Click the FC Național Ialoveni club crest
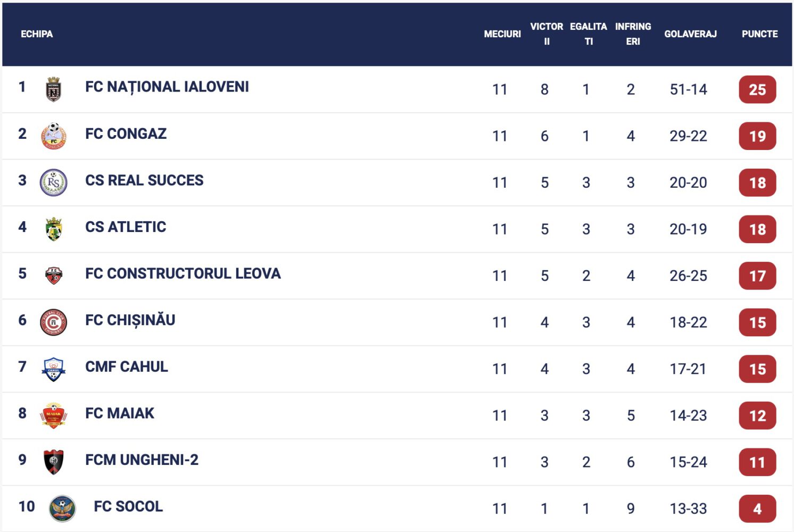Screen dimensions: 794x532 tap(54, 89)
